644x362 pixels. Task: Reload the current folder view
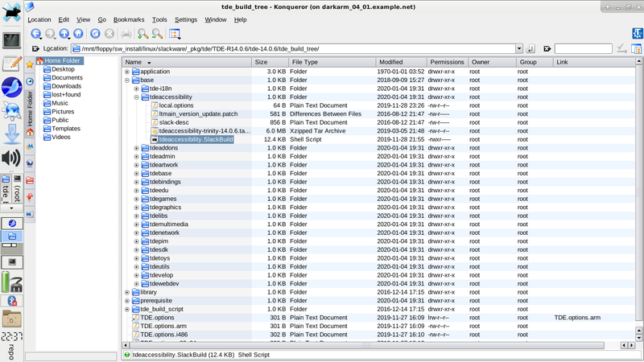[x=95, y=34]
